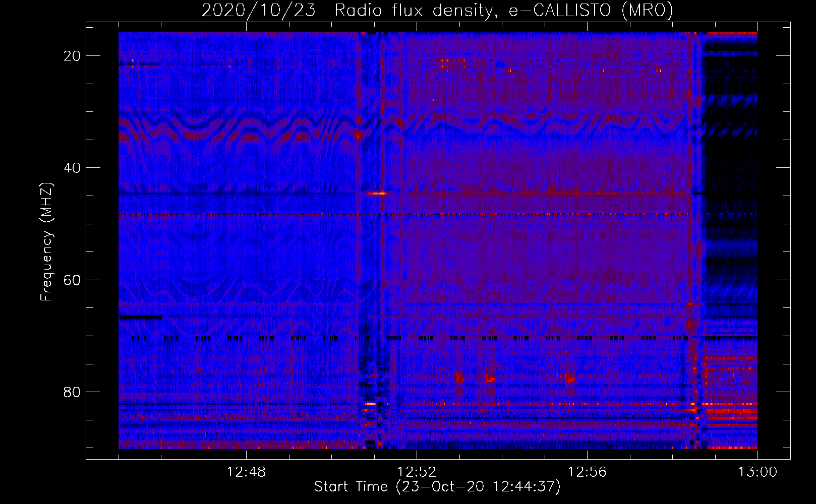This screenshot has width=816, height=504.
Task: Click the 80 MHz frequency tick label
Action: coord(73,392)
